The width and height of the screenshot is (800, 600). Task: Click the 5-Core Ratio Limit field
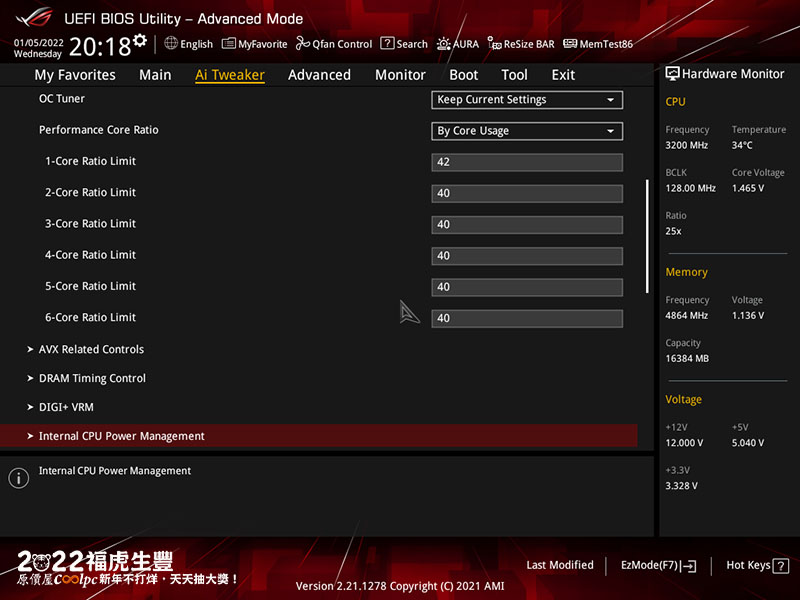527,287
